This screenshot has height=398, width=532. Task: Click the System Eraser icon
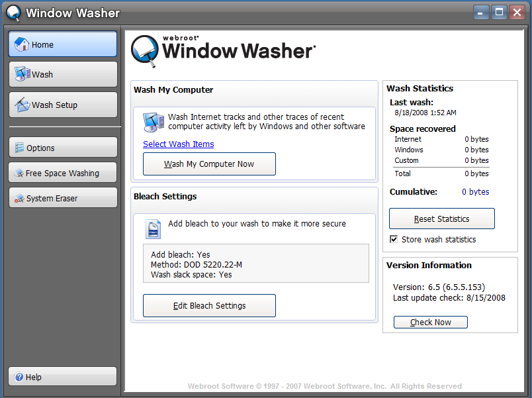[x=19, y=198]
